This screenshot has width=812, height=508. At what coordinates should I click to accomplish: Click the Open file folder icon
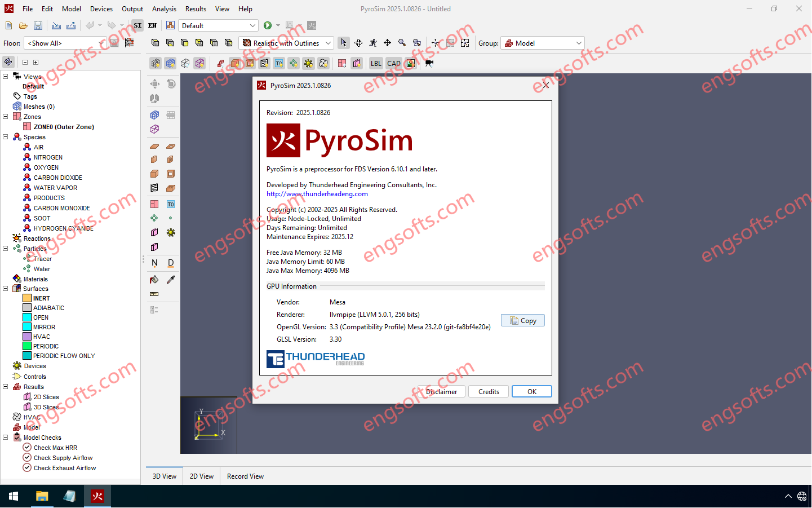point(23,26)
